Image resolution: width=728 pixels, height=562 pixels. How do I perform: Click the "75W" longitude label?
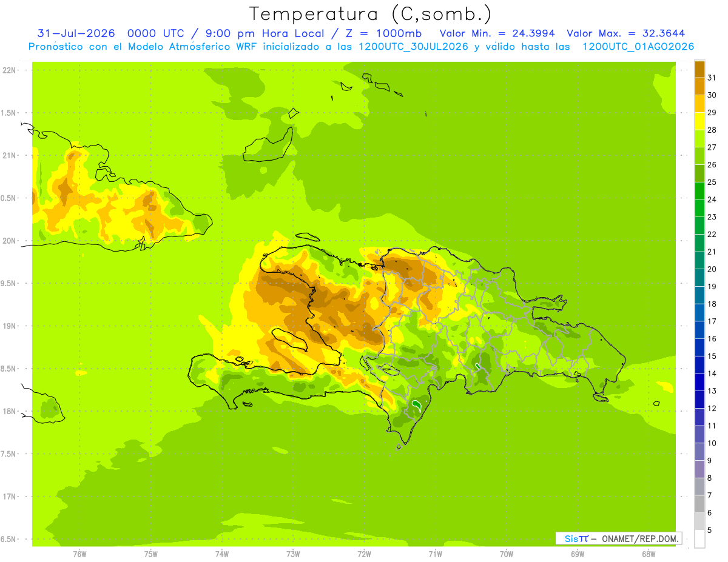tap(151, 554)
